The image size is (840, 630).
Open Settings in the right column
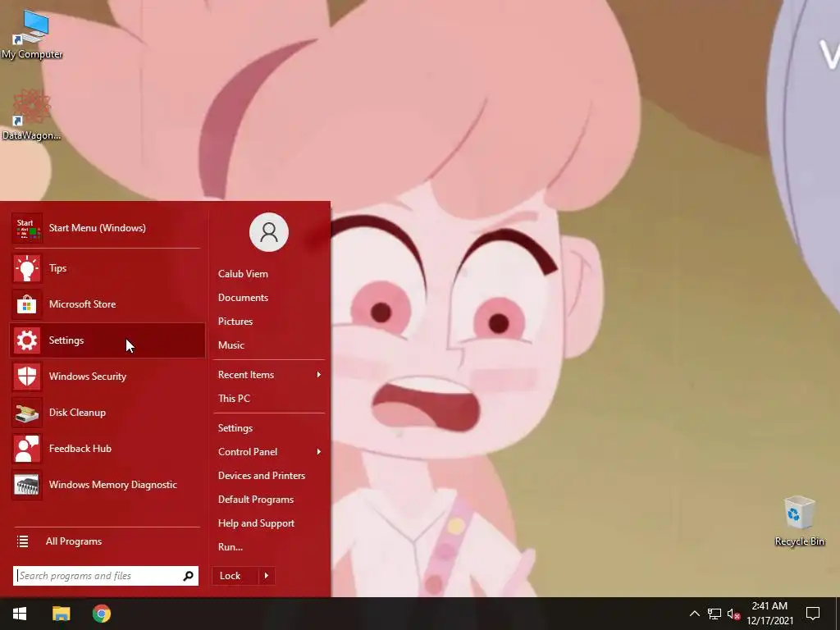(235, 428)
